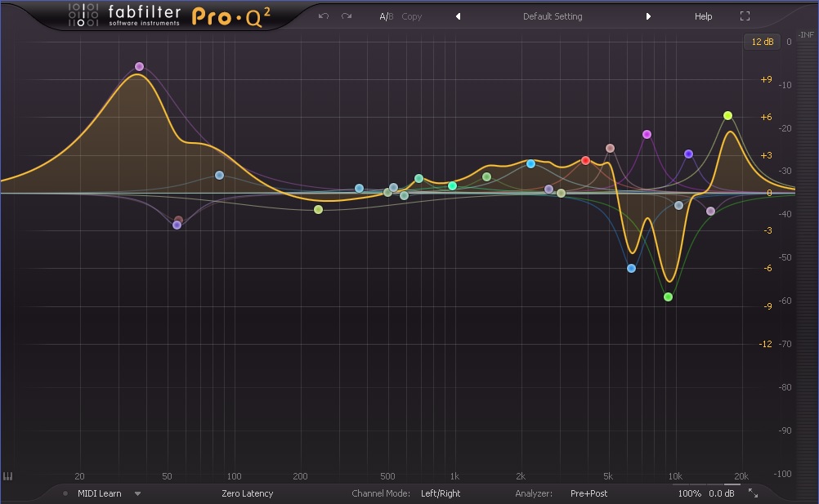Select the yellow-green band near 250 Hz
The width and height of the screenshot is (819, 504).
coord(318,210)
